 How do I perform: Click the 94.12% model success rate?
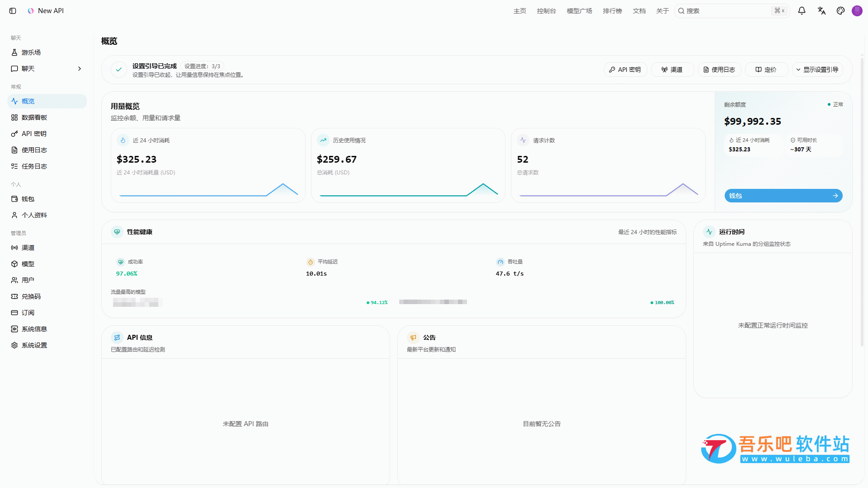click(x=377, y=303)
